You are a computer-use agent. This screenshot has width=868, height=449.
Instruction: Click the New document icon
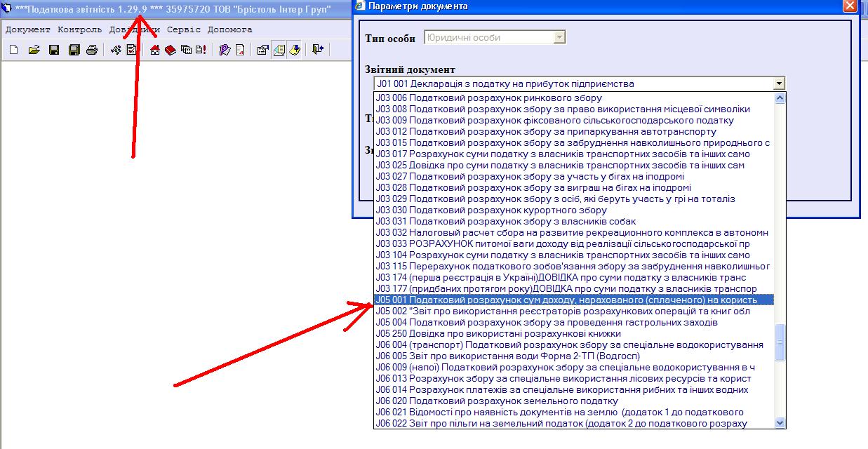[x=13, y=50]
